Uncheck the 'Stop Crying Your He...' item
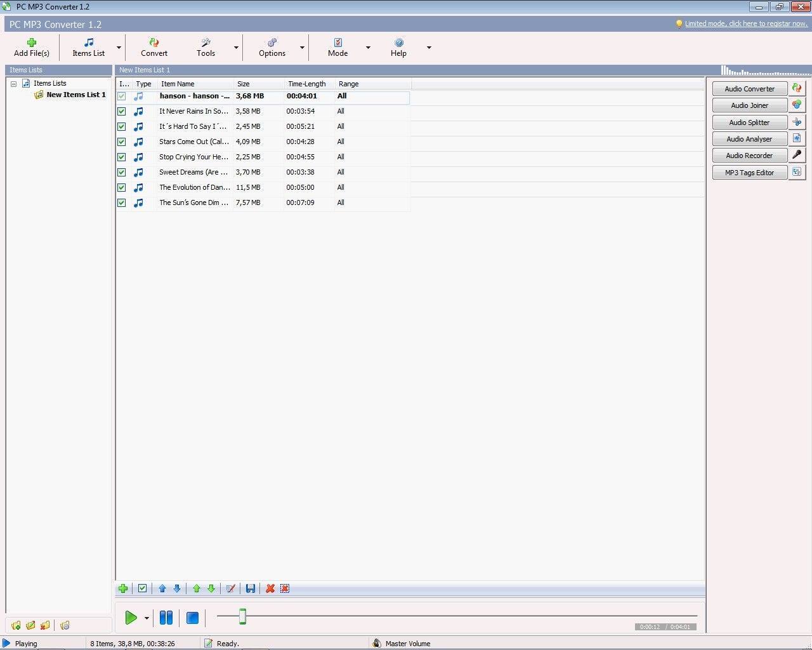 (x=122, y=157)
